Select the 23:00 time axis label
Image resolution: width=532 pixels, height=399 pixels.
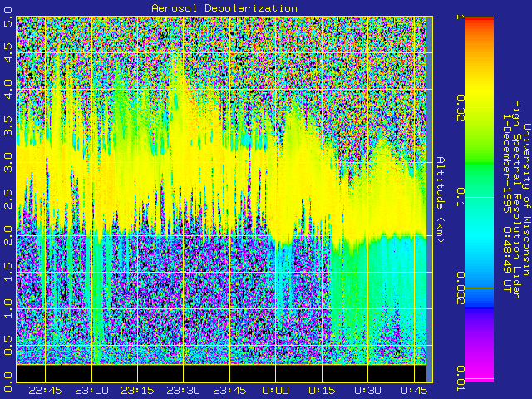click(91, 391)
